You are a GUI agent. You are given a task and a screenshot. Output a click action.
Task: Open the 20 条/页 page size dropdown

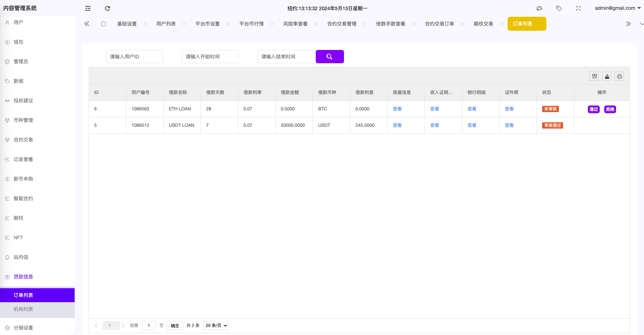(216, 326)
